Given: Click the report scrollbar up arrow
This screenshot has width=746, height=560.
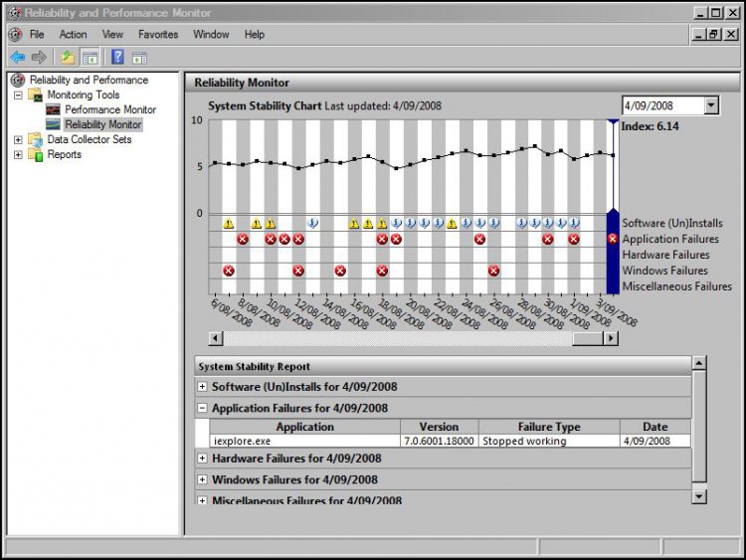Looking at the screenshot, I should tap(699, 363).
